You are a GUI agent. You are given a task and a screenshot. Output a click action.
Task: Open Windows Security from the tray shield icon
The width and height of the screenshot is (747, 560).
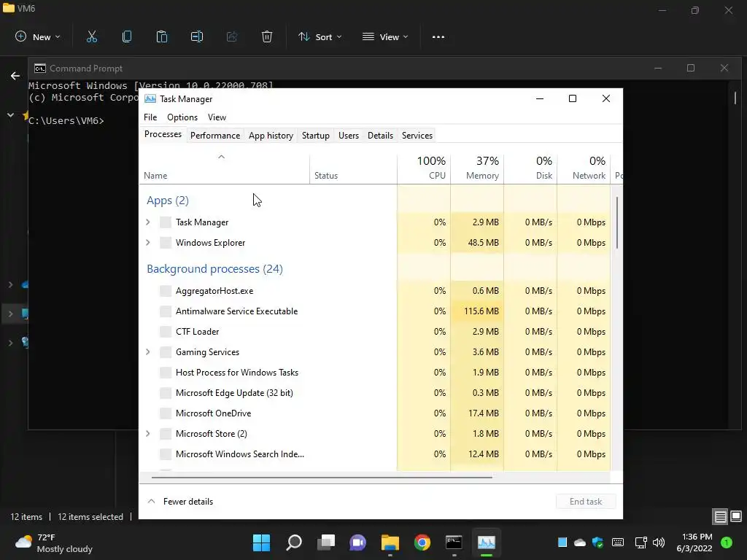tap(597, 542)
